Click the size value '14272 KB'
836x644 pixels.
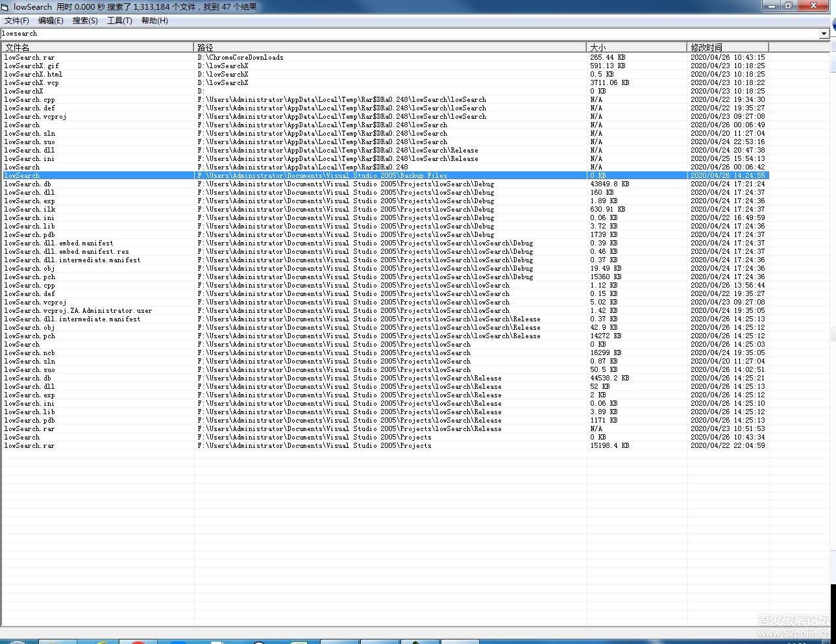coord(606,336)
